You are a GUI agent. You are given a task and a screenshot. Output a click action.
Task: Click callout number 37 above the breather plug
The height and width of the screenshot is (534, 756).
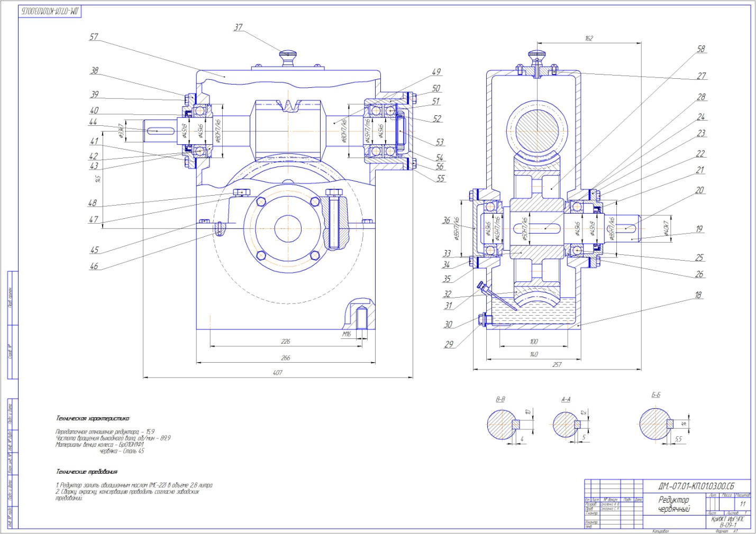238,27
